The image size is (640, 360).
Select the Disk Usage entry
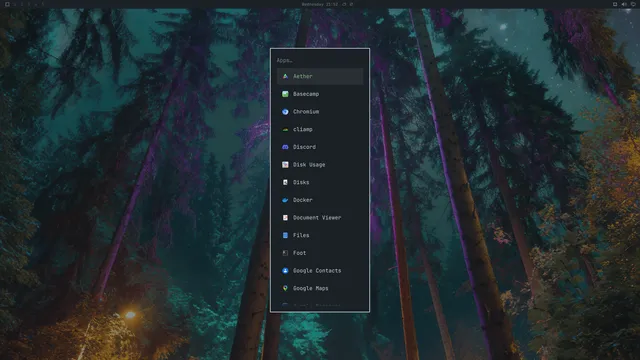(320, 164)
